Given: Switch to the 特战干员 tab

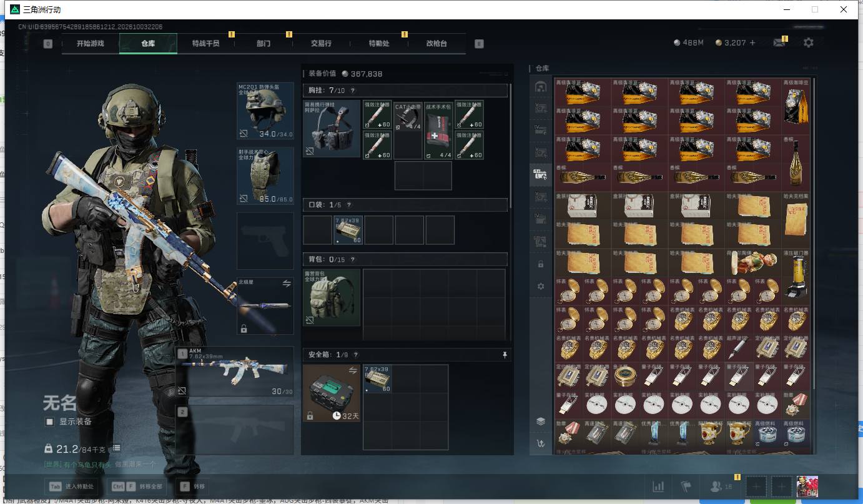Looking at the screenshot, I should click(x=205, y=44).
